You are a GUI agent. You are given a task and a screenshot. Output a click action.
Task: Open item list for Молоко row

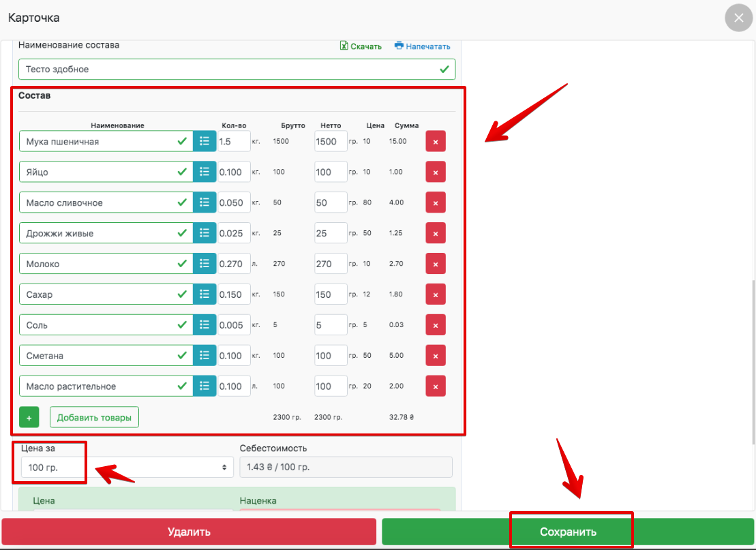[204, 264]
